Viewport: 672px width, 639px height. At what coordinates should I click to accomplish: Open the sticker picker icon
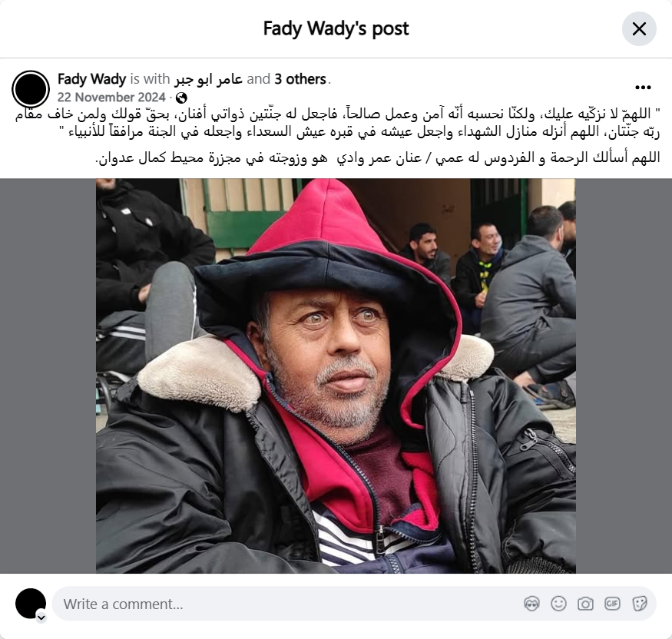coord(639,604)
